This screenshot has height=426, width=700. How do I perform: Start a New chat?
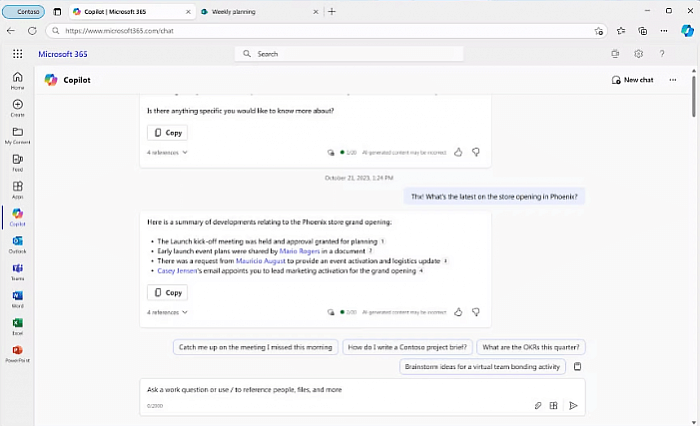pos(633,80)
